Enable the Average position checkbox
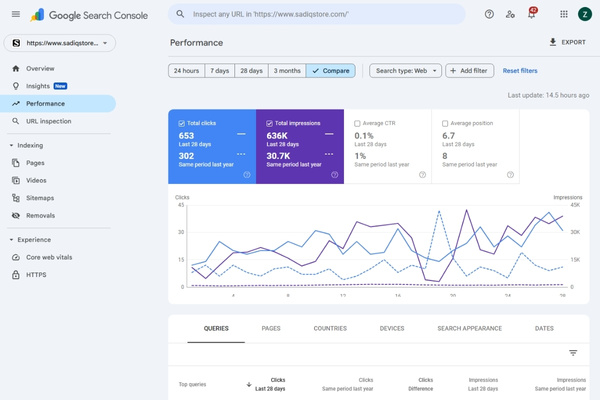The image size is (600, 400). (446, 123)
